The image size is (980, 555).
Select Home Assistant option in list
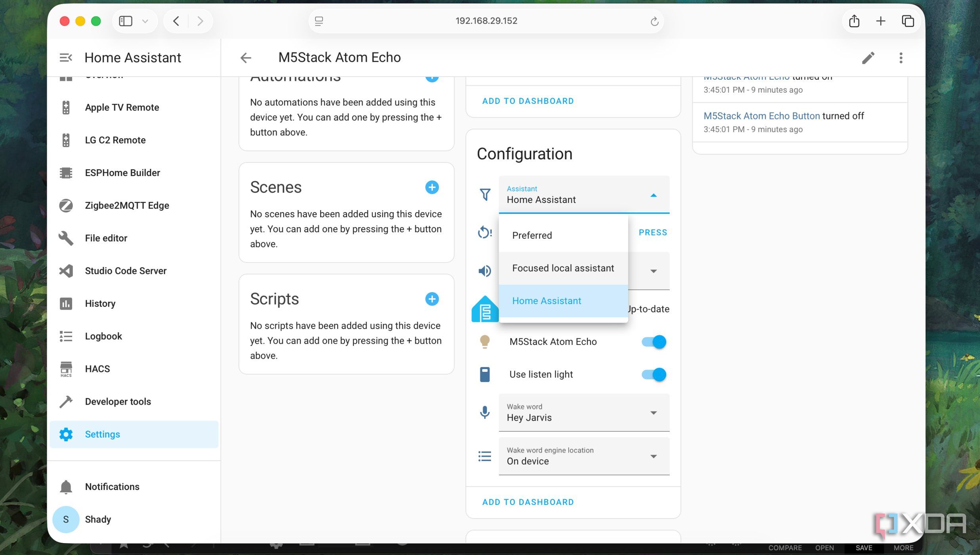[563, 301]
